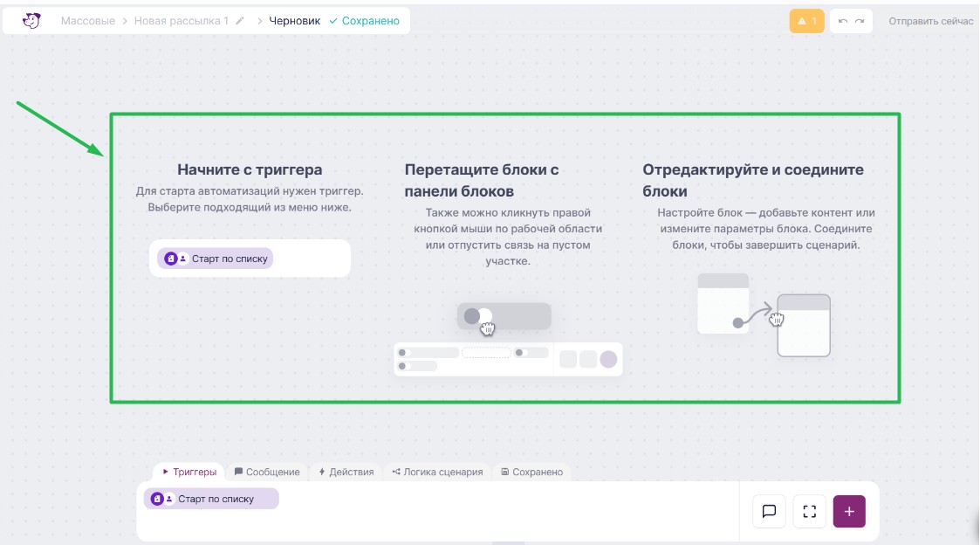This screenshot has width=980, height=545.
Task: Click the drag-block illustration
Action: [508, 339]
